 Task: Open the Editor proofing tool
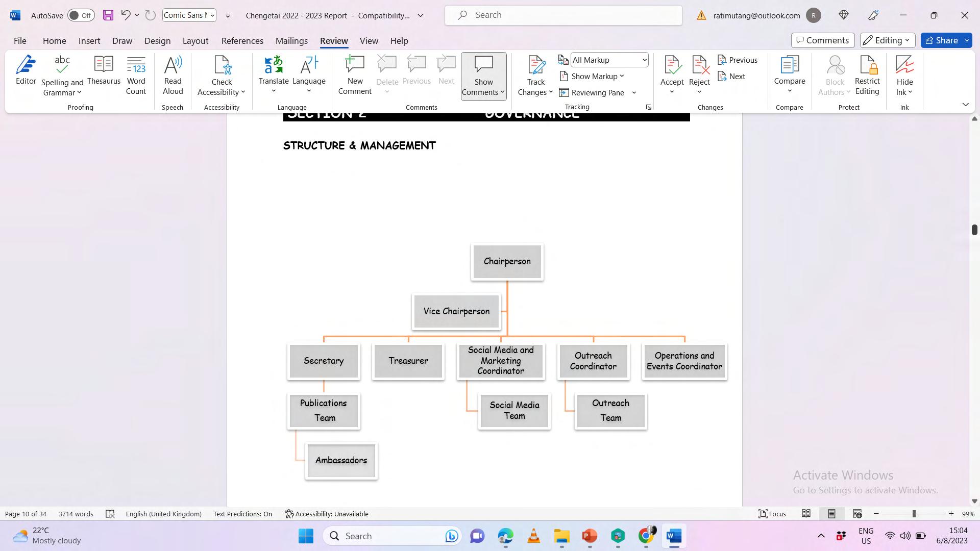click(26, 71)
